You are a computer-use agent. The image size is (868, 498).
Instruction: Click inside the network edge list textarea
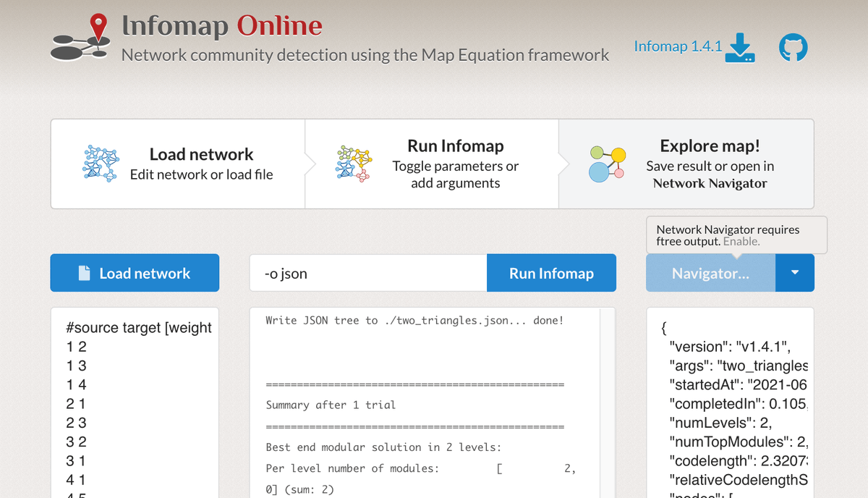pos(135,402)
